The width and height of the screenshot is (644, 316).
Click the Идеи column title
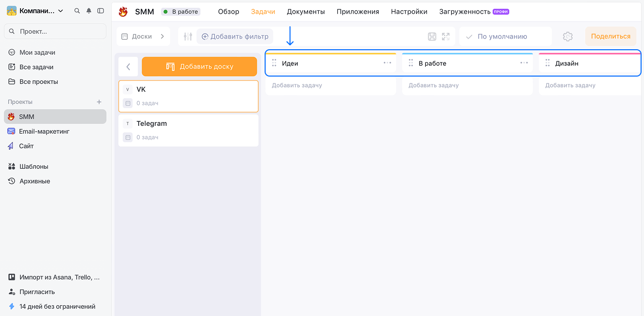[290, 63]
